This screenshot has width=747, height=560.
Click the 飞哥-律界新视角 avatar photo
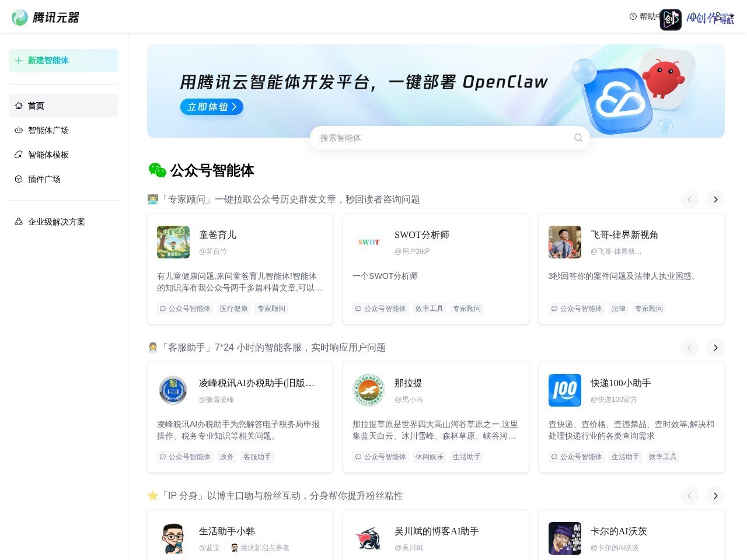click(565, 242)
